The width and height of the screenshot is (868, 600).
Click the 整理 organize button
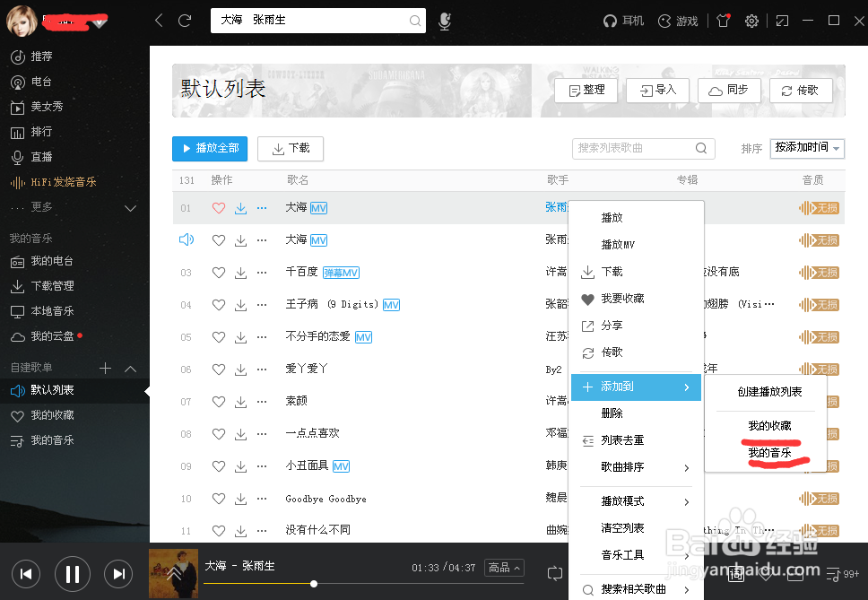click(586, 91)
